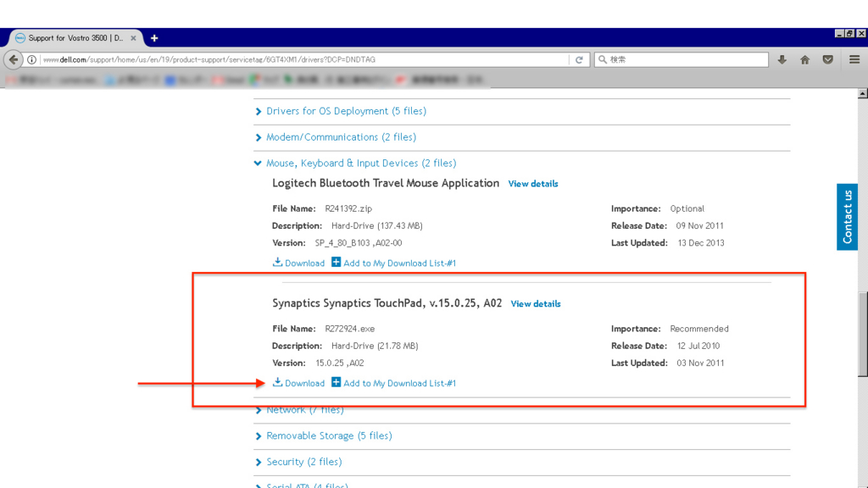Restore the browser window size

[849, 34]
